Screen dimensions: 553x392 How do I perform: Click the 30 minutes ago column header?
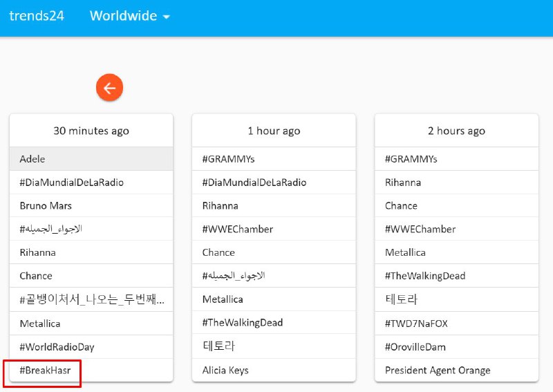91,131
